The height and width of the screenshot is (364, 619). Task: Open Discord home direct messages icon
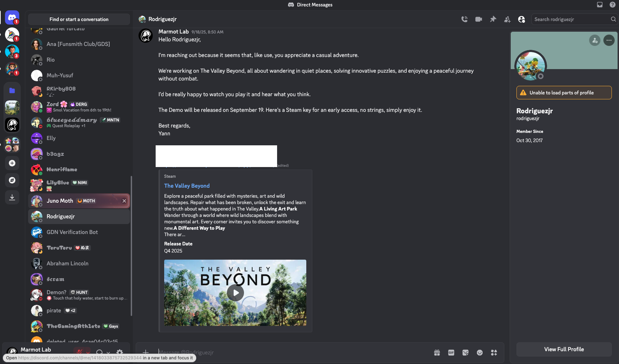point(12,17)
